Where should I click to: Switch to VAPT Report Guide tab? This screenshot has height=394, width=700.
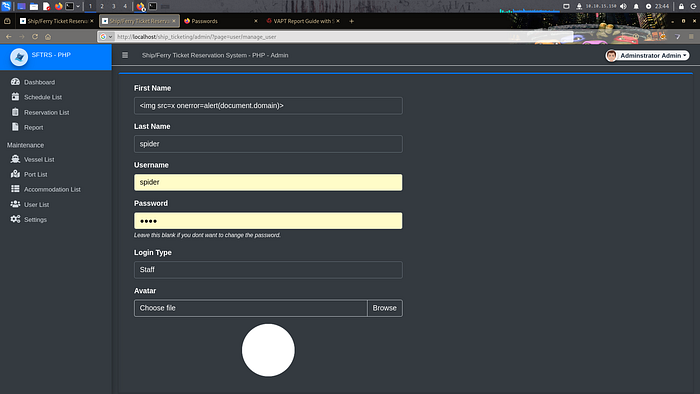(x=303, y=21)
